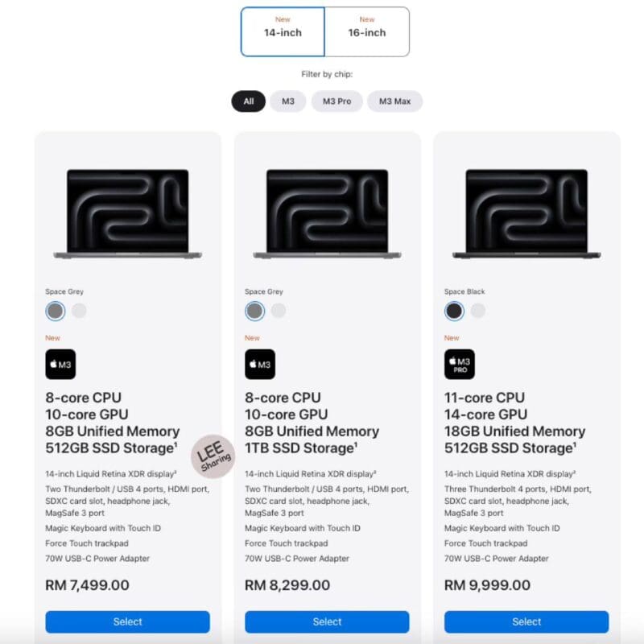The width and height of the screenshot is (644, 644).
Task: Select the RM 7,499.00 MacBook Pro
Action: coord(128,621)
